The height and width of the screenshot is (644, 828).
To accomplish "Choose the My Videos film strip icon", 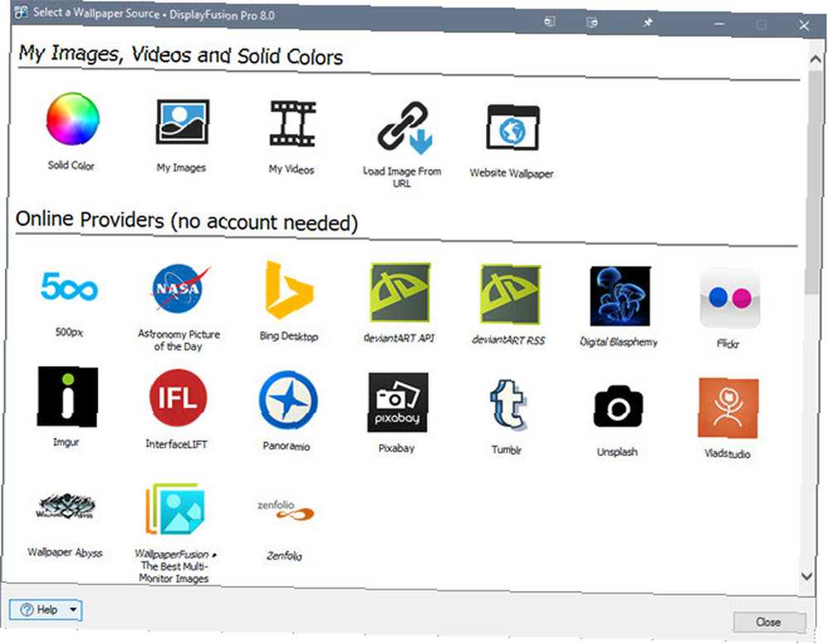I will [x=292, y=123].
